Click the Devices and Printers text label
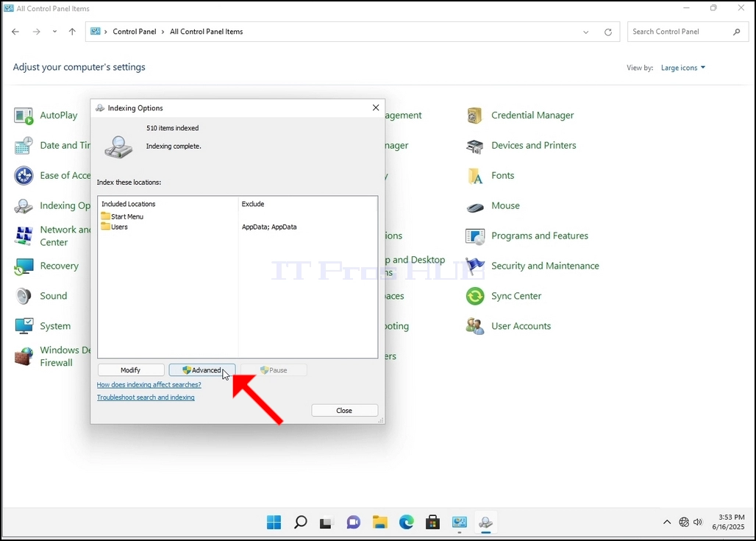This screenshot has width=756, height=541. 533,145
